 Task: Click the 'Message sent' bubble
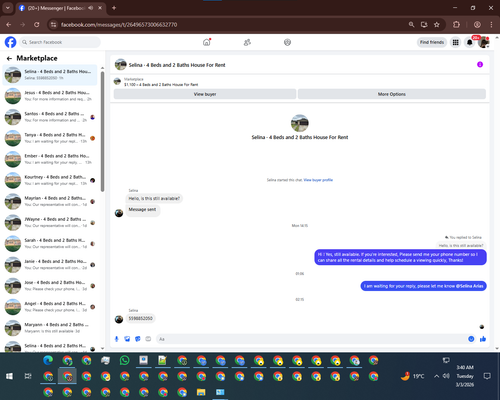(142, 210)
